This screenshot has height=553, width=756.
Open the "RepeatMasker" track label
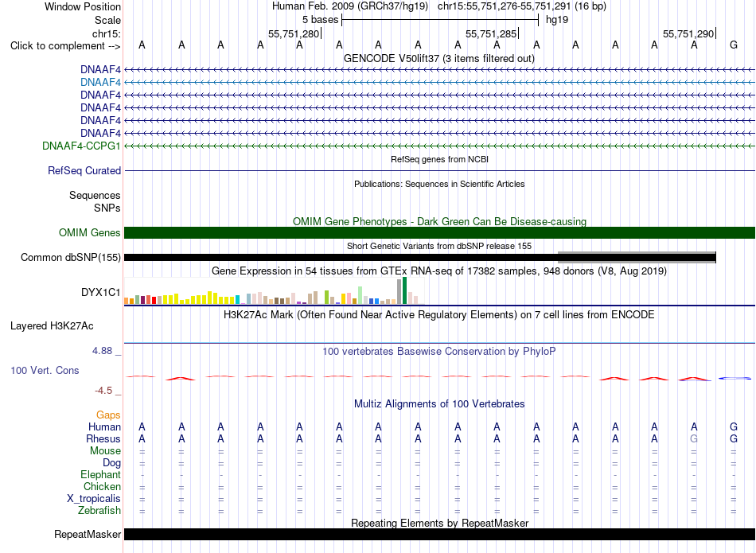pos(88,534)
